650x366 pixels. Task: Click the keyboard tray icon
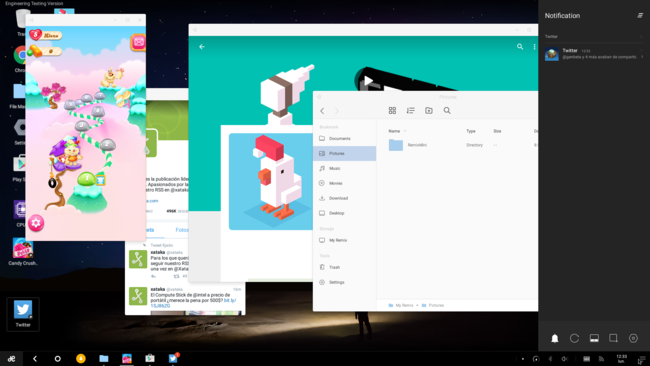coord(587,359)
